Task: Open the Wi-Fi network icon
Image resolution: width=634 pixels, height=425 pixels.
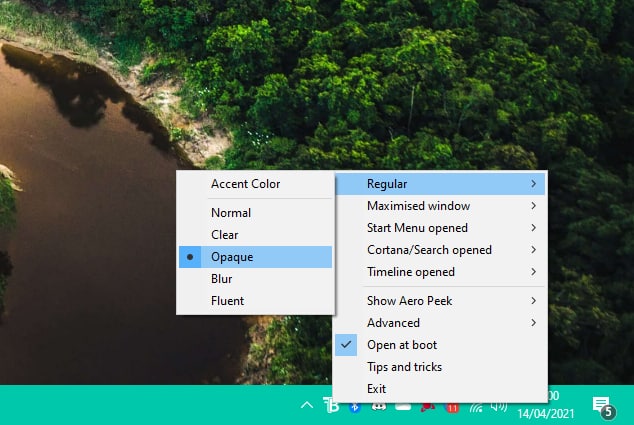Action: point(477,407)
